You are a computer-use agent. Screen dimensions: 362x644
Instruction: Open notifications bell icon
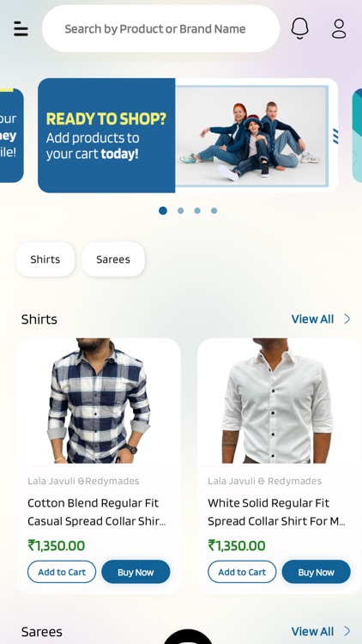point(299,28)
